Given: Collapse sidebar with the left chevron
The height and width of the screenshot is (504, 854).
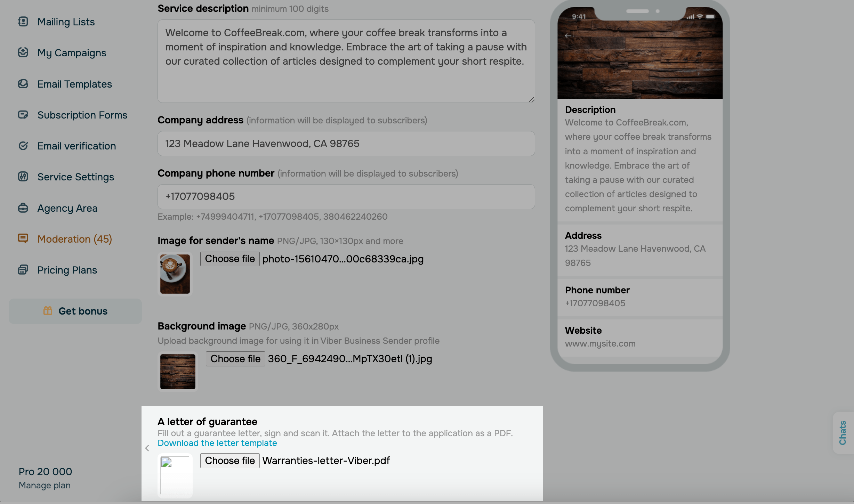Looking at the screenshot, I should (147, 448).
